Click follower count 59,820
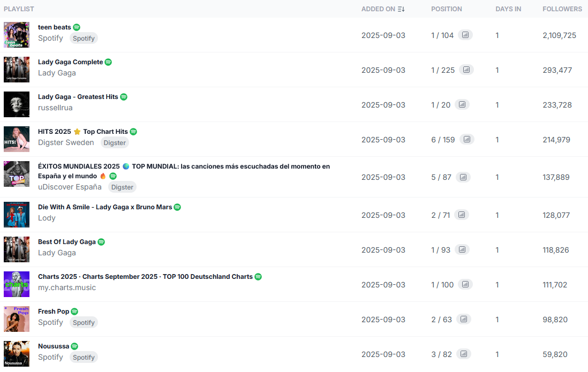This screenshot has height=372, width=588. pos(555,354)
